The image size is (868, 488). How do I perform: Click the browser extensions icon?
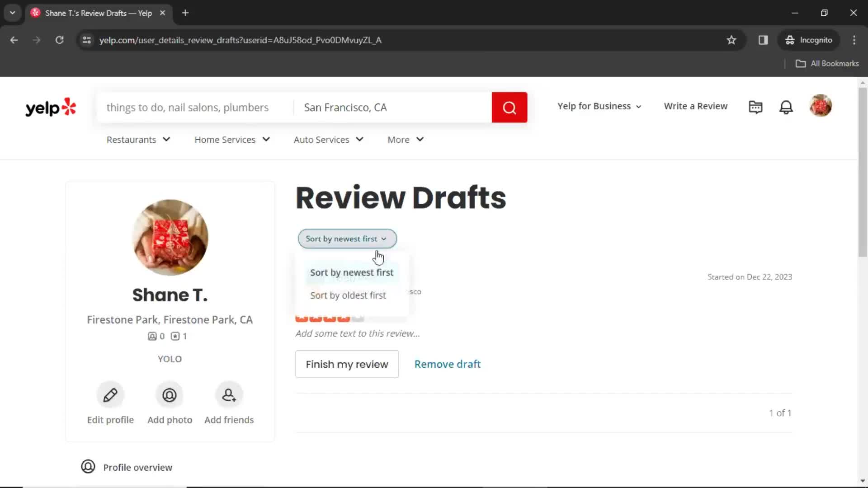click(763, 40)
